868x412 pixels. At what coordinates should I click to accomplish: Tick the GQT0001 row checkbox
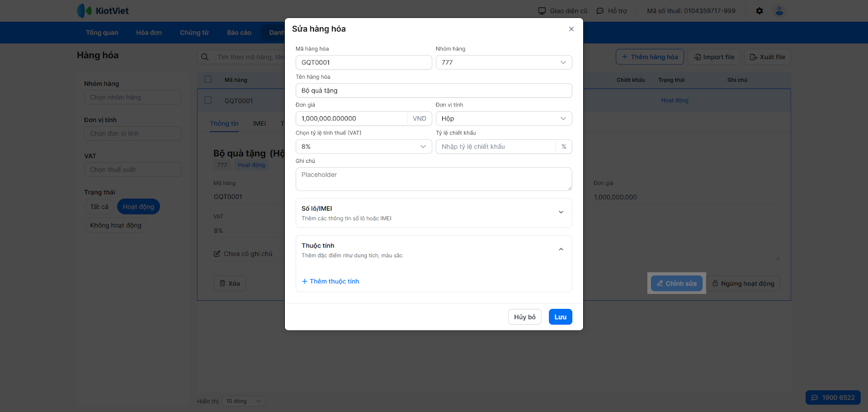(x=208, y=100)
